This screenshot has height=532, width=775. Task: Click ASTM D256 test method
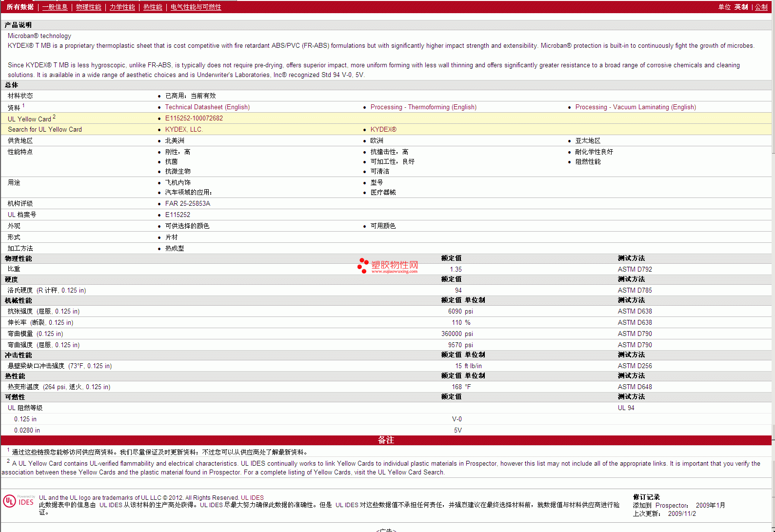pyautogui.click(x=635, y=366)
